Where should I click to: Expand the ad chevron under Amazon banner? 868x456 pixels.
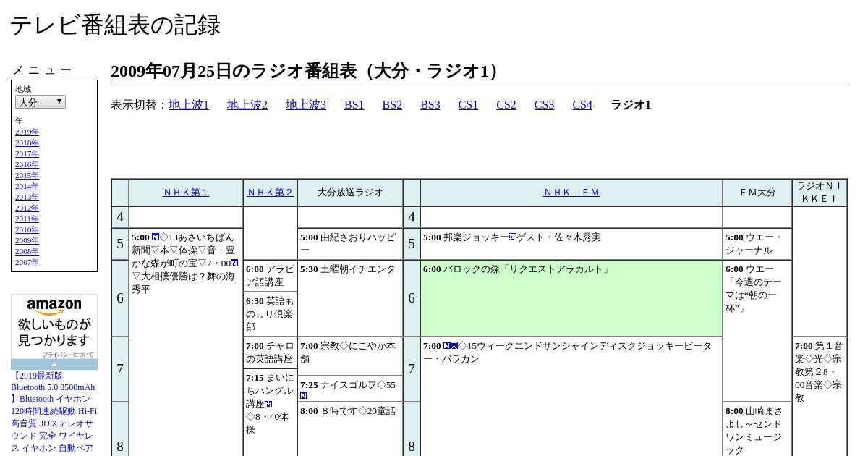click(x=54, y=364)
